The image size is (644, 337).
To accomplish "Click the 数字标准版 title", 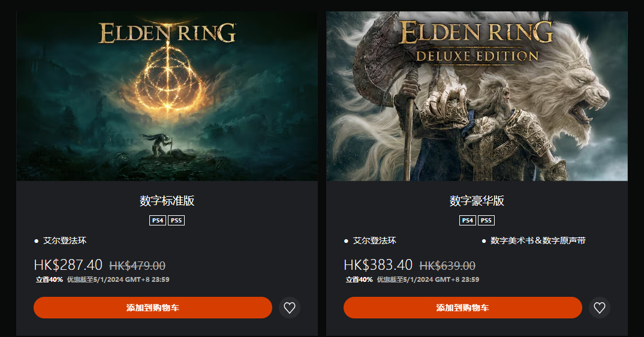I will pos(167,200).
